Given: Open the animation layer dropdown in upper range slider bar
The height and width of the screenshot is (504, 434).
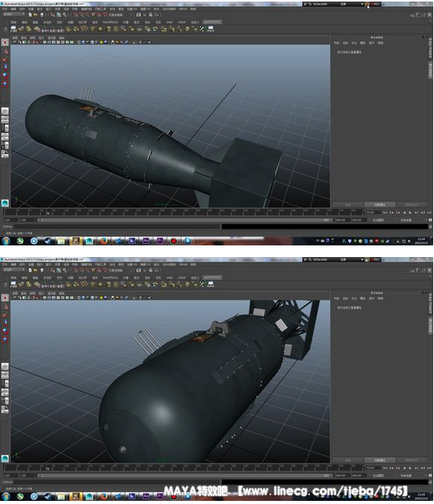Looking at the screenshot, I should tap(381, 220).
